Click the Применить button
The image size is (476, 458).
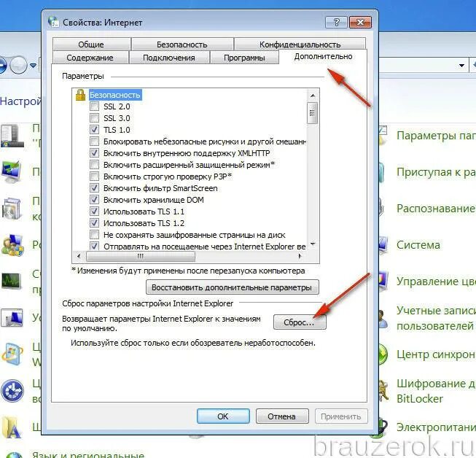click(341, 416)
